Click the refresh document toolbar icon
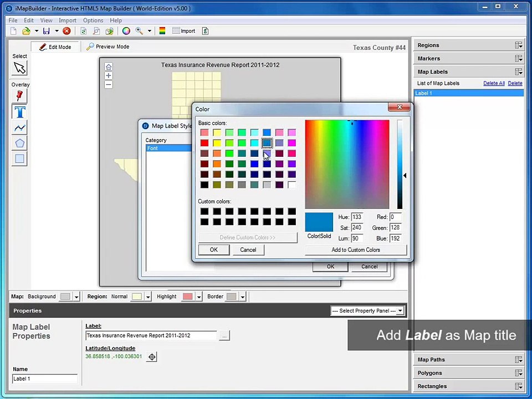This screenshot has width=532, height=399. (84, 31)
